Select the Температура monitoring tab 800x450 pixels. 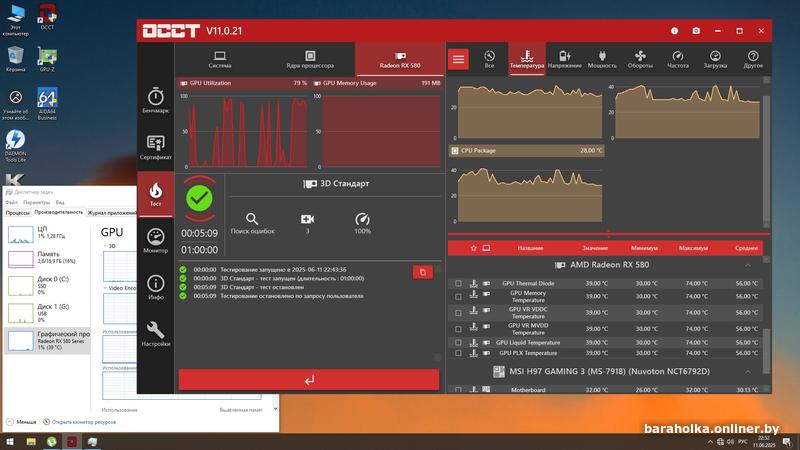(527, 59)
